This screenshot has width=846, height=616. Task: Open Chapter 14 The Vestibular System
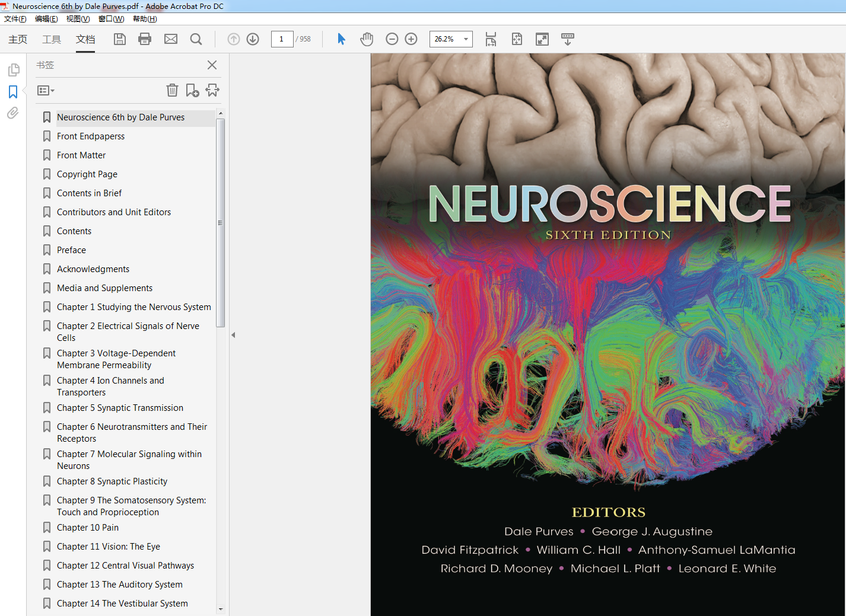122,604
